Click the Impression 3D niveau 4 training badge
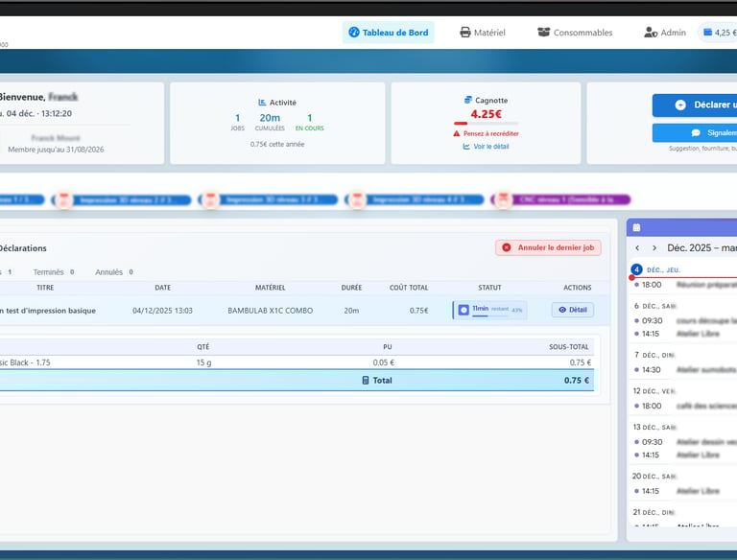Screen dimensions: 737x560 pyautogui.click(x=415, y=199)
